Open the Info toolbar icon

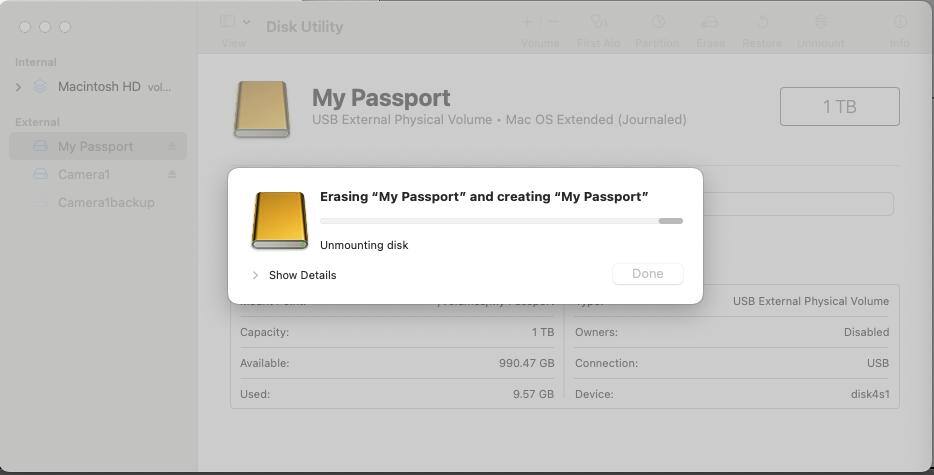click(x=900, y=22)
